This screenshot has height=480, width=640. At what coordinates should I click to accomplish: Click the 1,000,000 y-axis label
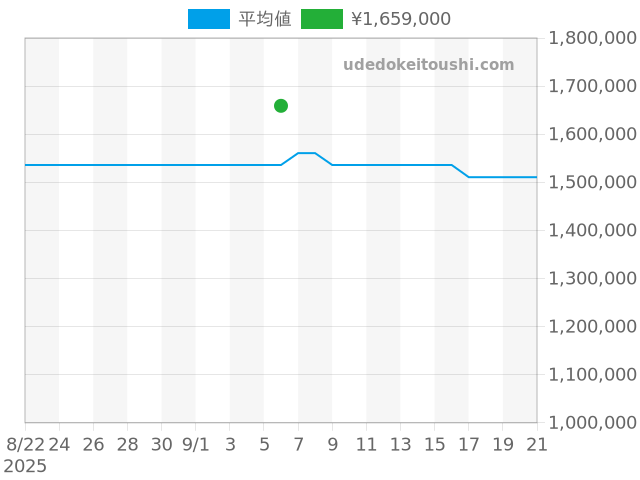592,422
